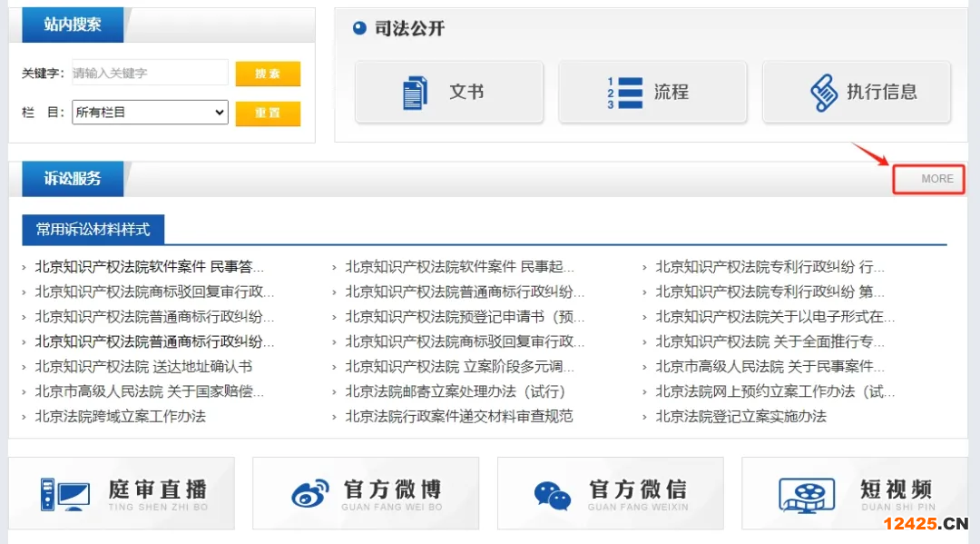Expand the 所有栏目 column dropdown

[150, 113]
